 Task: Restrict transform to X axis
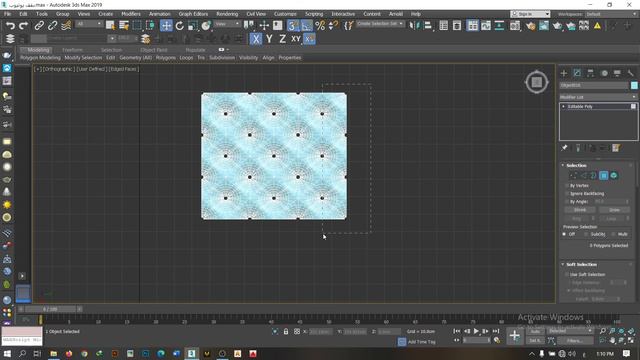(256, 39)
